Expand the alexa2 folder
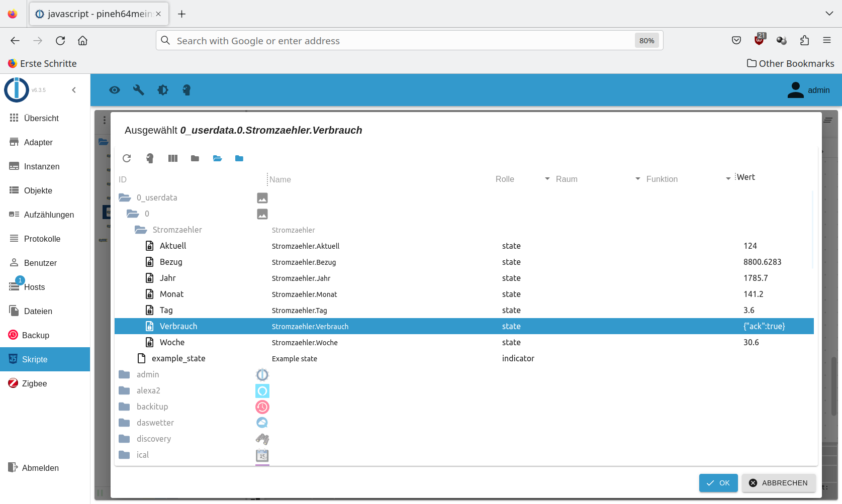Screen dimensions: 842x504 pyautogui.click(x=124, y=390)
